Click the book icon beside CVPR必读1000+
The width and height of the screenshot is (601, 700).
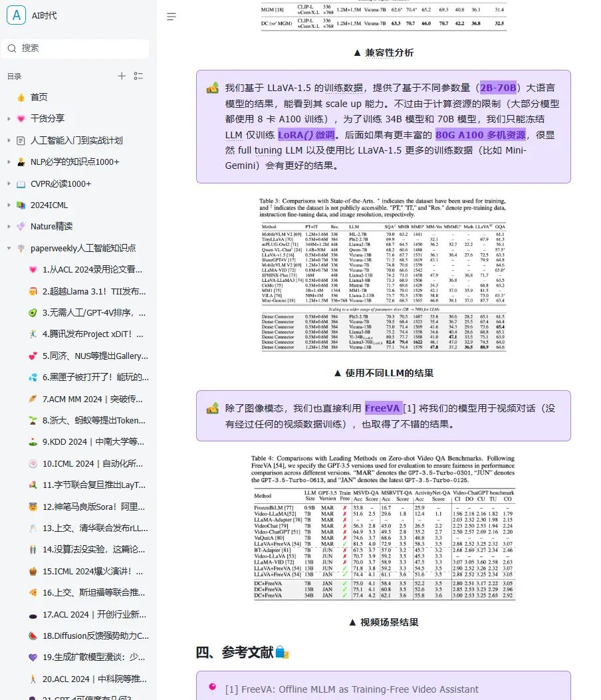pos(21,183)
